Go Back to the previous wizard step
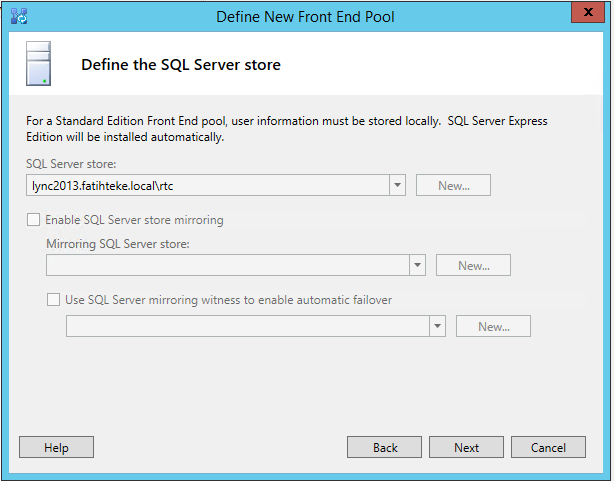The width and height of the screenshot is (614, 481). (x=385, y=447)
